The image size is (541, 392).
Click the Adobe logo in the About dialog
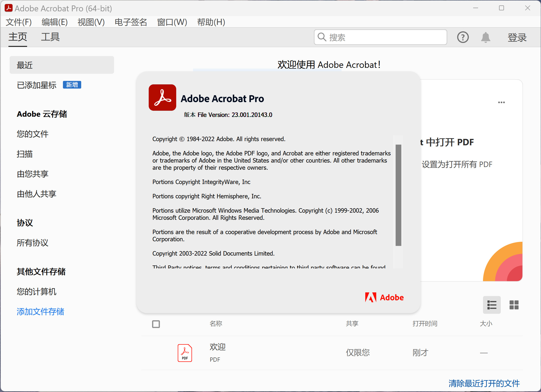(x=384, y=297)
